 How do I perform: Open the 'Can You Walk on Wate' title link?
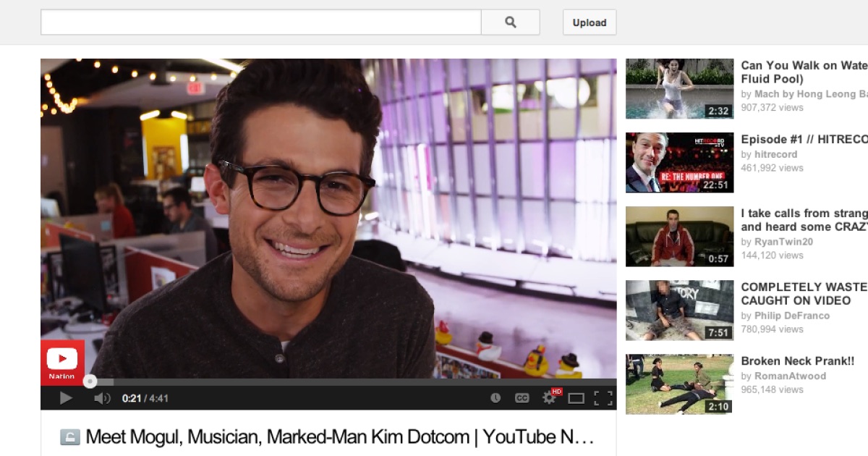804,72
